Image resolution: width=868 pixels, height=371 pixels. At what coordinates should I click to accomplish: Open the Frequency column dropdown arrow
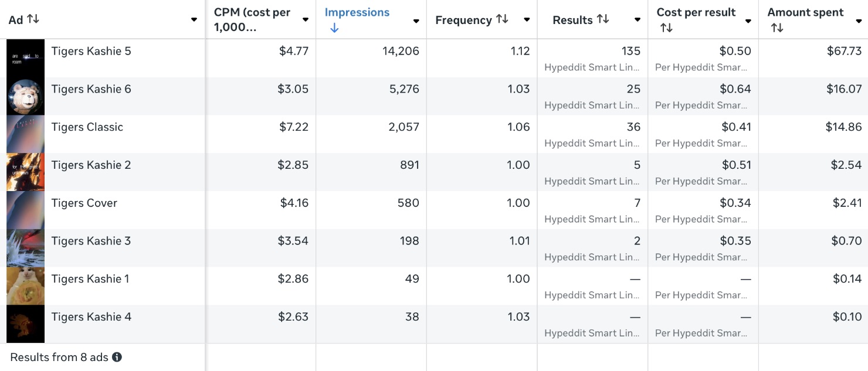pos(527,20)
